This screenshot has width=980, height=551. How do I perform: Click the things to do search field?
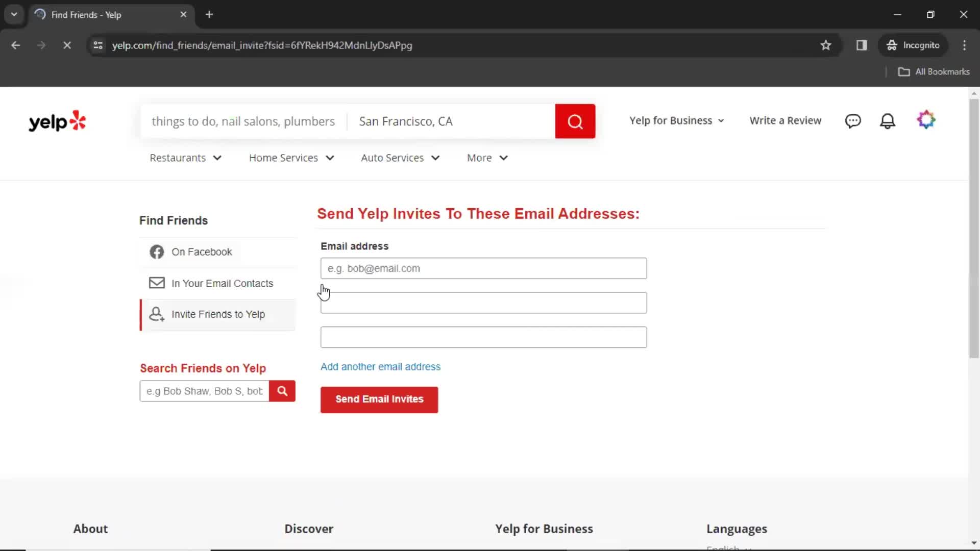pos(243,121)
